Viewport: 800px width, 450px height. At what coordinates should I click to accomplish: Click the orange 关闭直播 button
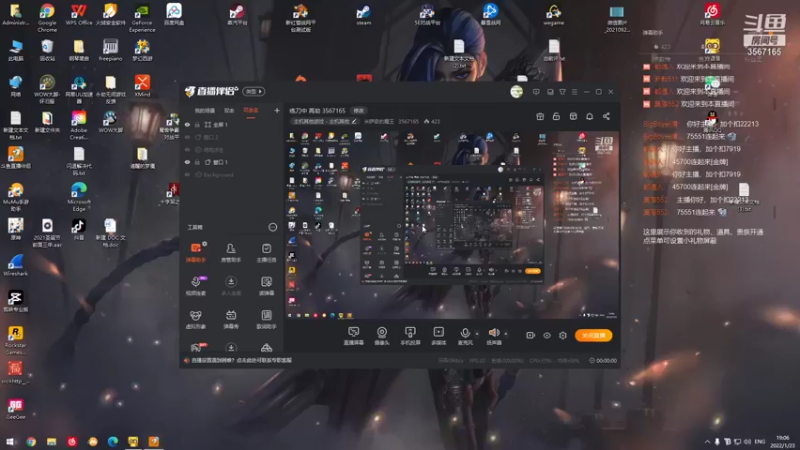click(593, 335)
